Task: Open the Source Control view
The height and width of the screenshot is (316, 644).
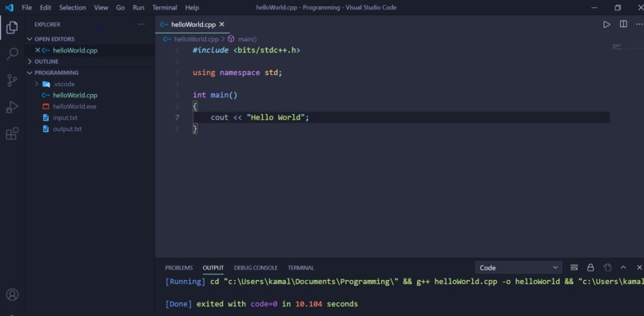Action: click(12, 81)
